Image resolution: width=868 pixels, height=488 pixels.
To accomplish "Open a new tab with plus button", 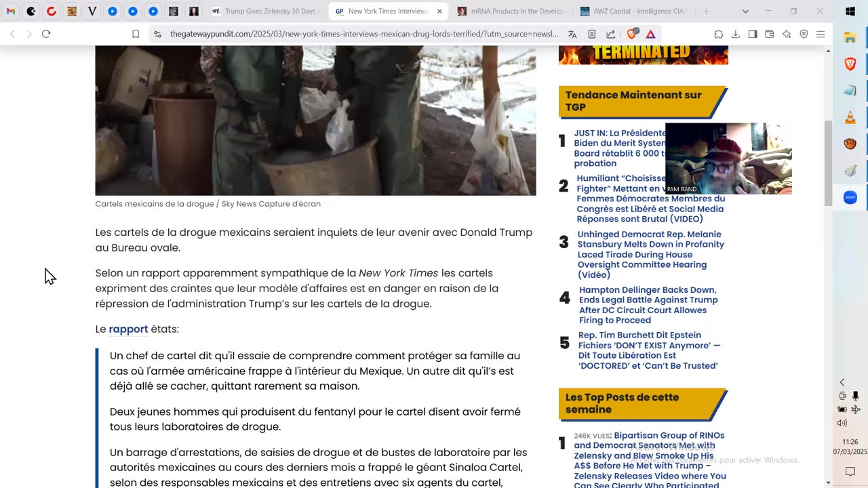I will click(706, 12).
